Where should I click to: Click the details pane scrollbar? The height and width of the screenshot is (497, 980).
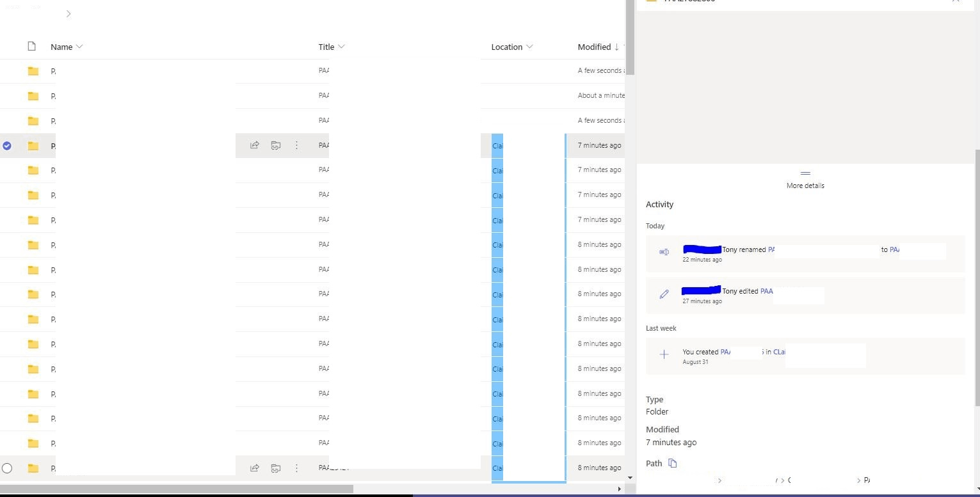pyautogui.click(x=977, y=278)
